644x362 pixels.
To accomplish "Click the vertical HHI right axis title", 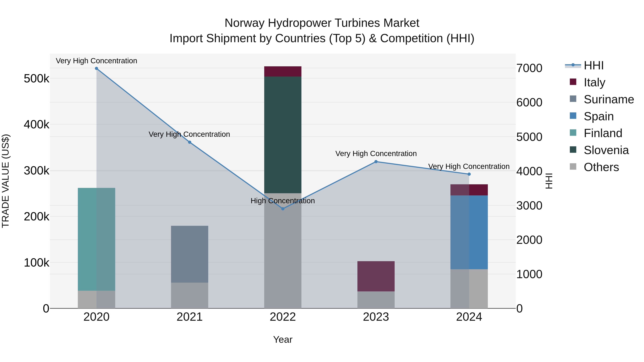I will click(x=549, y=181).
